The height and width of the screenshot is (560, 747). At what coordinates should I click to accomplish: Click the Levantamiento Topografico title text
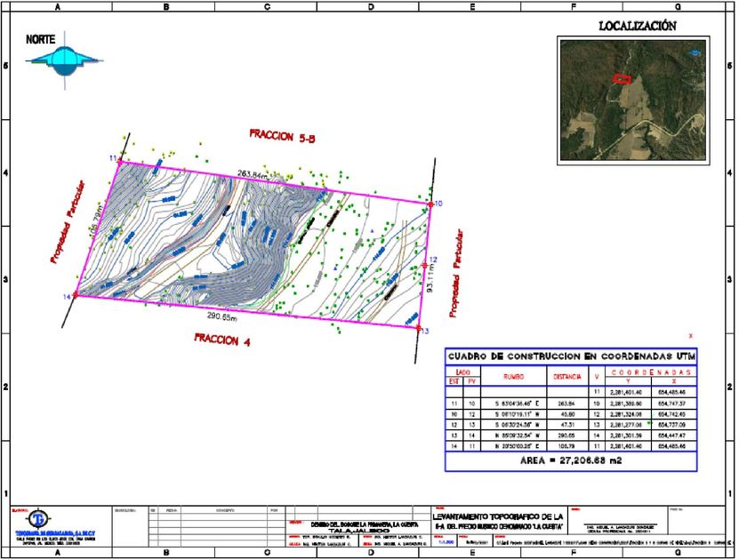coord(497,516)
